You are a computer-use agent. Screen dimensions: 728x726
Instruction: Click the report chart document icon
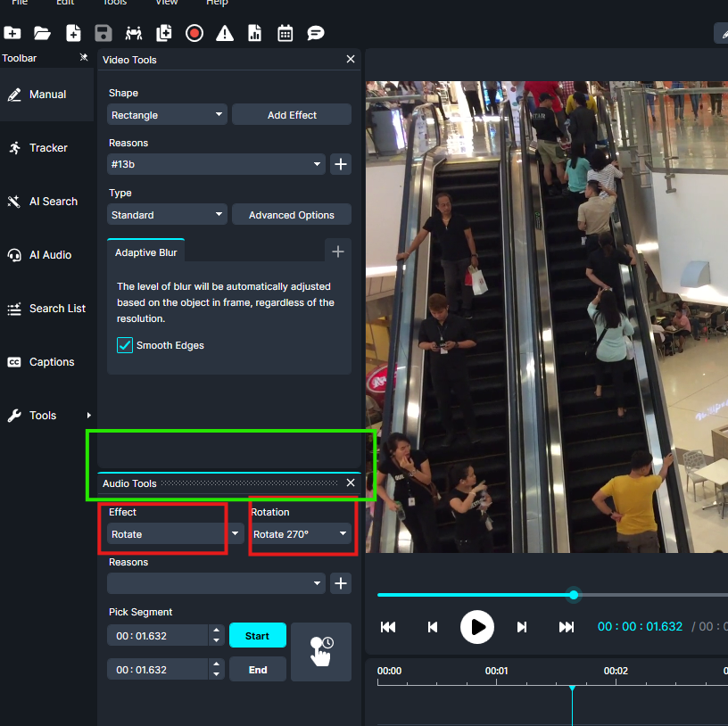coord(255,33)
